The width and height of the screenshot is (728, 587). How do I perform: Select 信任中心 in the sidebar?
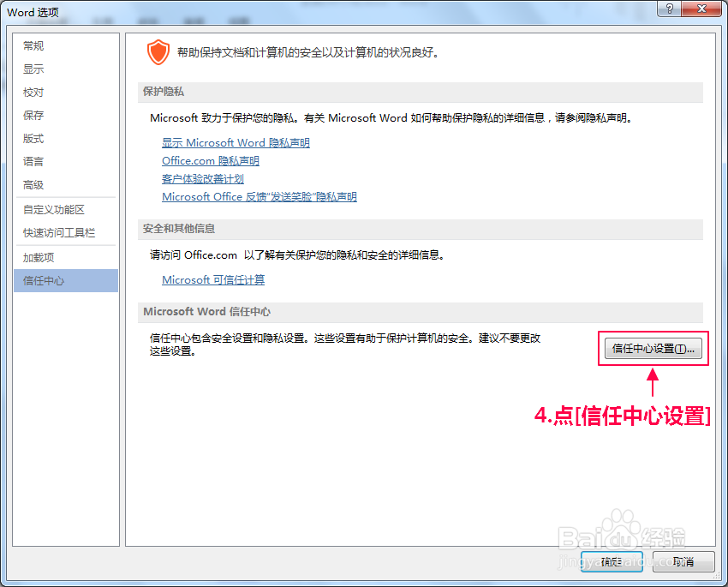65,280
